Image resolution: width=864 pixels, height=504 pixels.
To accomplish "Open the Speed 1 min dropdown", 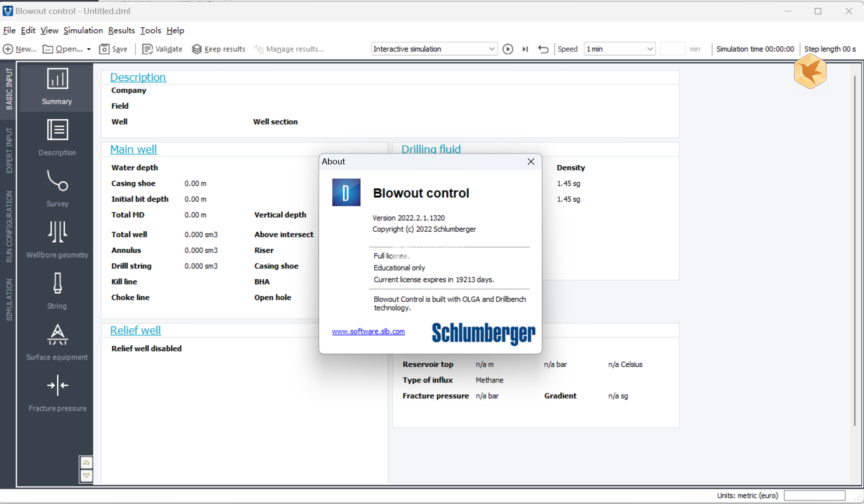I will tap(620, 49).
